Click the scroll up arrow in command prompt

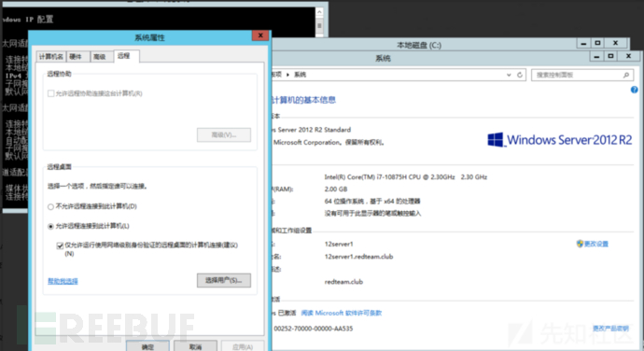click(319, 12)
